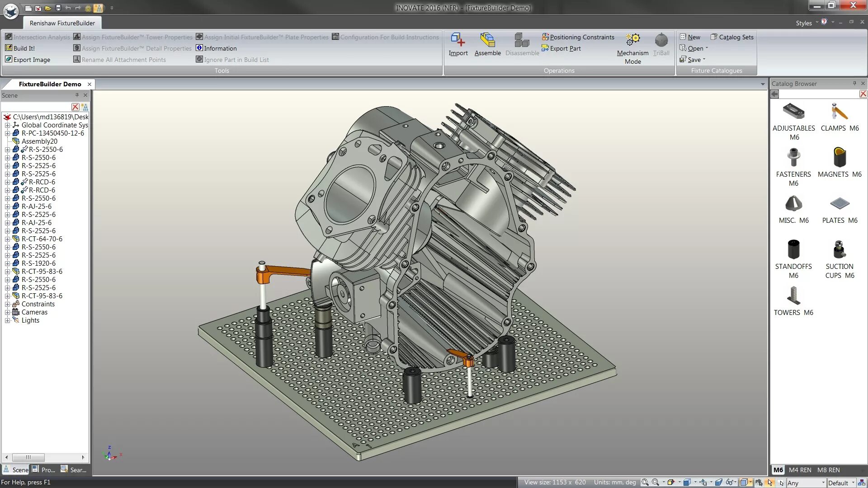Viewport: 868px width, 488px height.
Task: Expand the Constraints tree node
Action: click(7, 304)
